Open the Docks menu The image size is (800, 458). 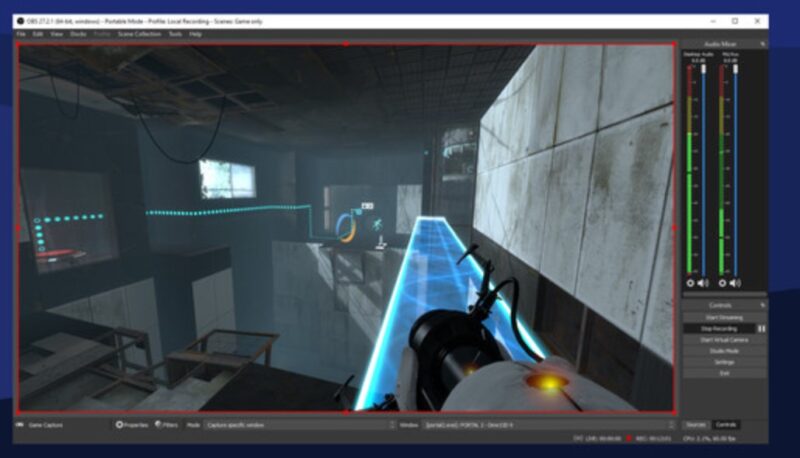tap(78, 34)
